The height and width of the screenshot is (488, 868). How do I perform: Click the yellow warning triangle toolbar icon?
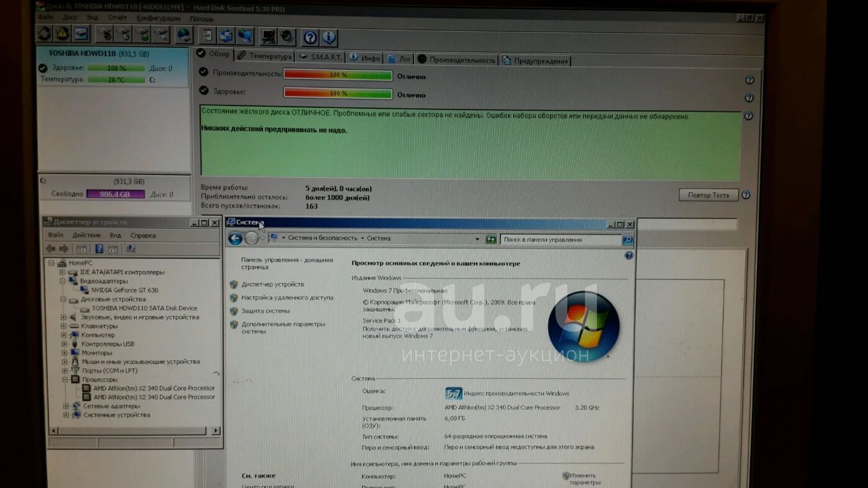(63, 34)
